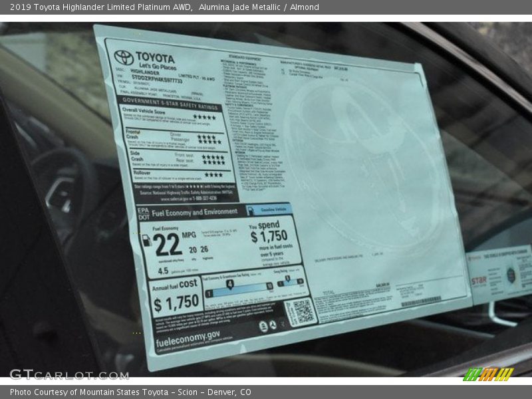
Task: Click the gas pump icon next to Gasoline Vehicle
Action: click(251, 211)
